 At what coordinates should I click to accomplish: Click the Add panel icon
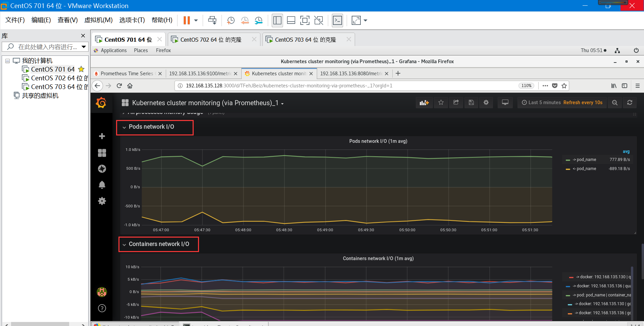click(x=424, y=103)
